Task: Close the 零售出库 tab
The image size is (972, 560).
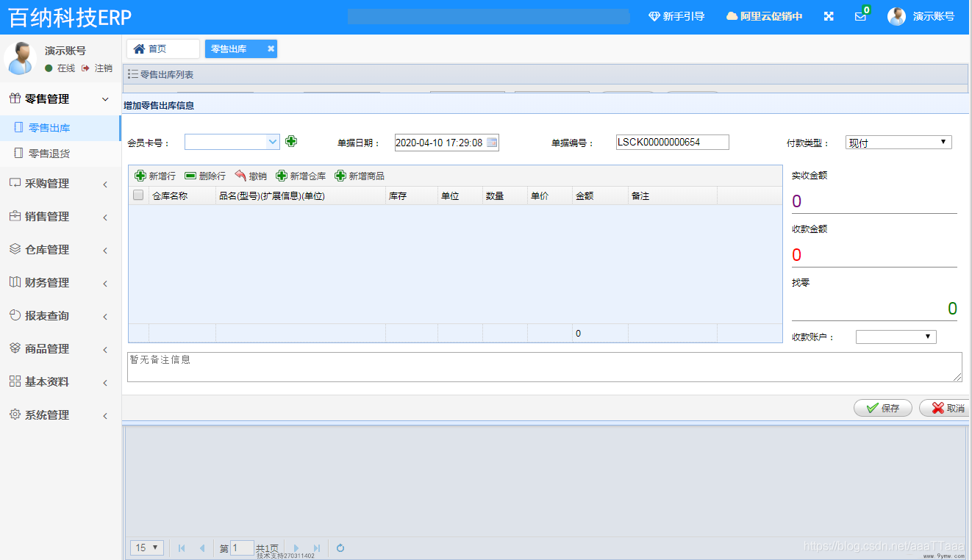Action: point(271,49)
